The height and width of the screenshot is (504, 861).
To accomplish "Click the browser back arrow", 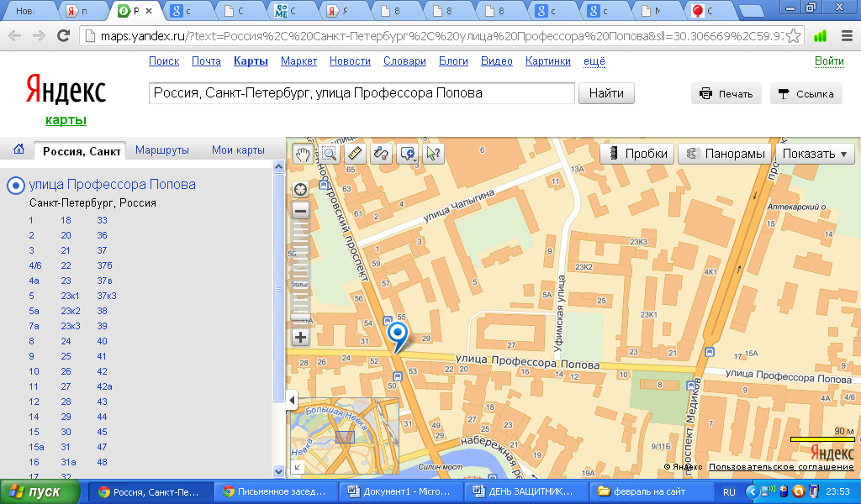I will [15, 36].
